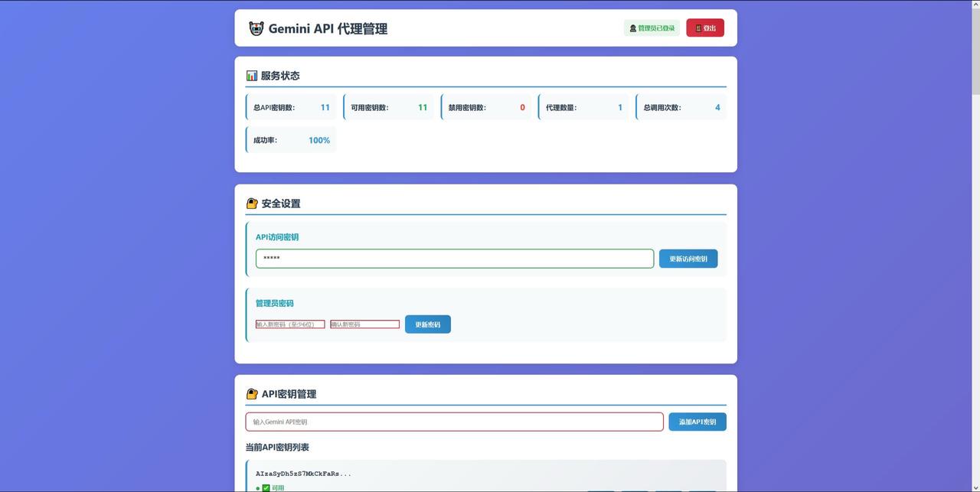This screenshot has width=980, height=492.
Task: Click the API访问密钥 heading
Action: coord(277,237)
